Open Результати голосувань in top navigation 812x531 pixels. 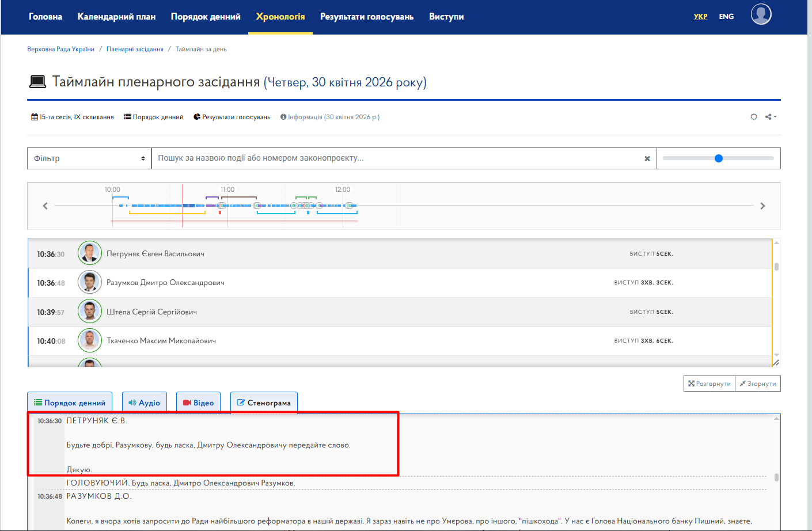tap(367, 17)
